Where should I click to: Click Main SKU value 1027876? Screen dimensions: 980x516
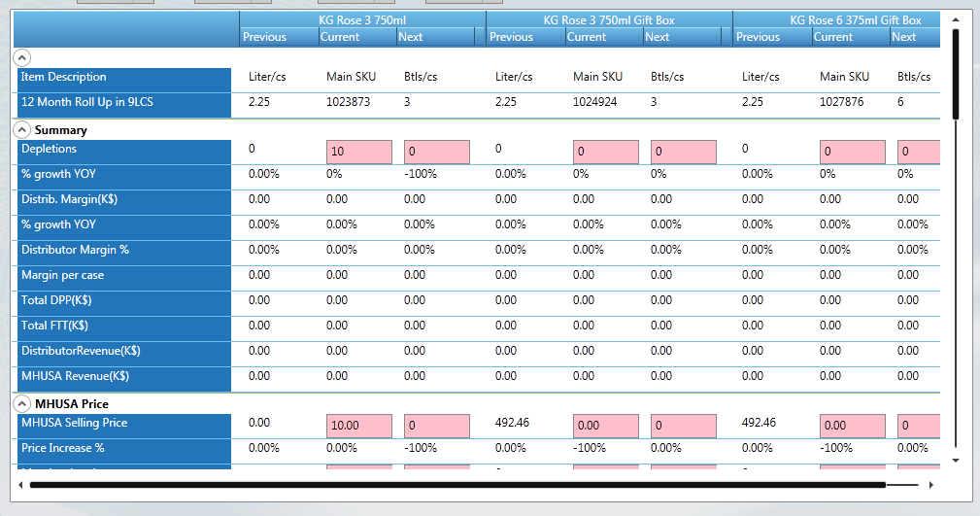coord(841,102)
